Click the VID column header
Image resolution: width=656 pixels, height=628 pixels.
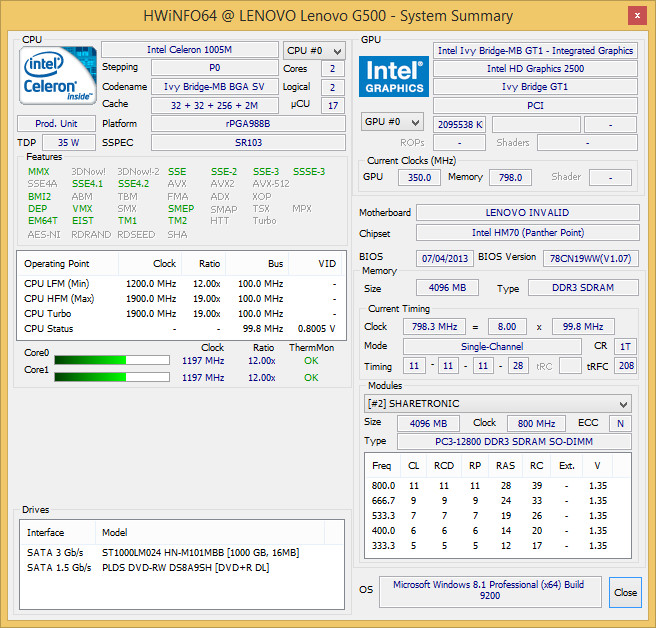(316, 264)
